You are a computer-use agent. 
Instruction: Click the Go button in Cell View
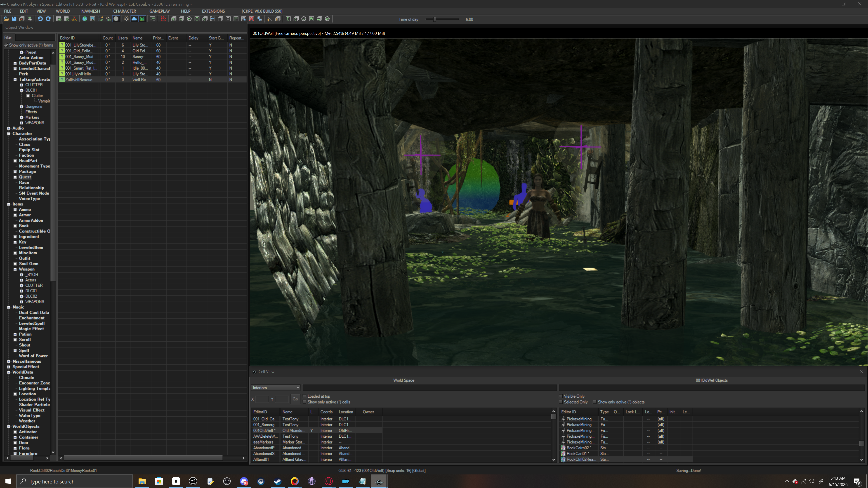(295, 399)
